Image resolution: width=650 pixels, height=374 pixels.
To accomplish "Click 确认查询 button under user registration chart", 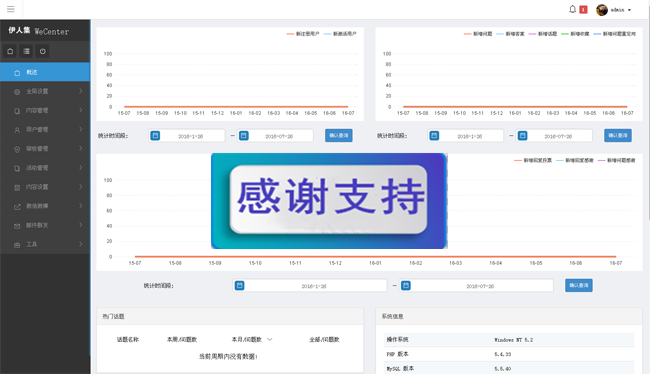I will click(x=339, y=136).
